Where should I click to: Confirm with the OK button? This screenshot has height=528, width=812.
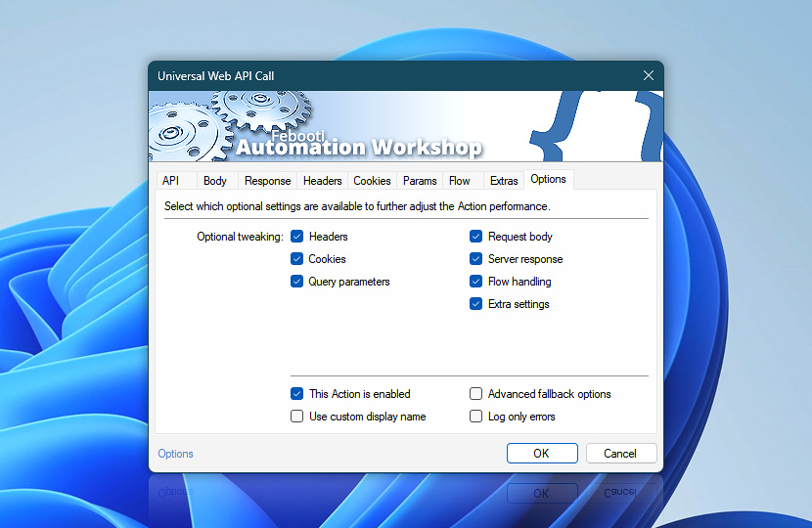click(542, 454)
